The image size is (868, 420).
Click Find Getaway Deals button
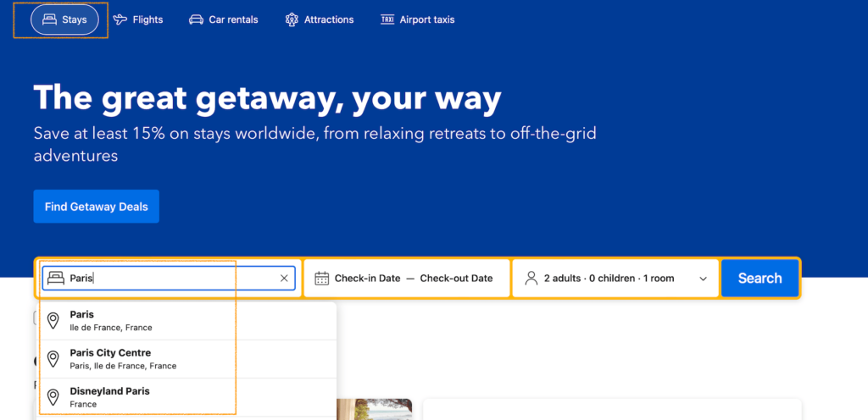pos(97,207)
